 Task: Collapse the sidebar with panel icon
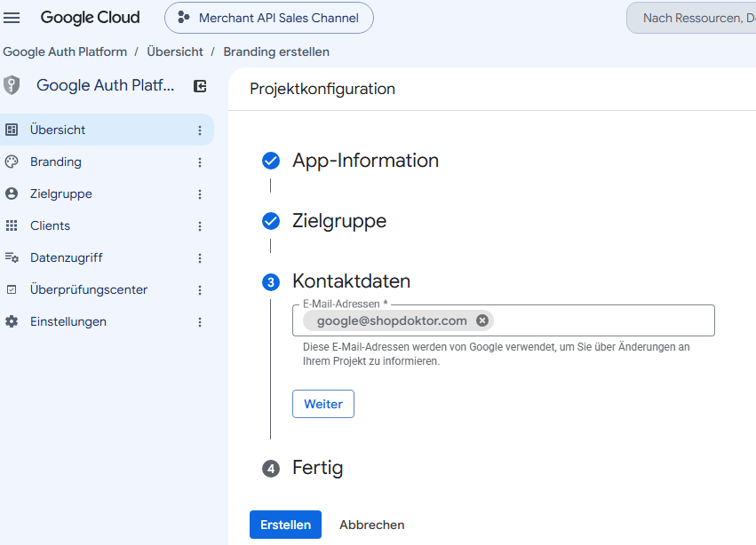[200, 86]
